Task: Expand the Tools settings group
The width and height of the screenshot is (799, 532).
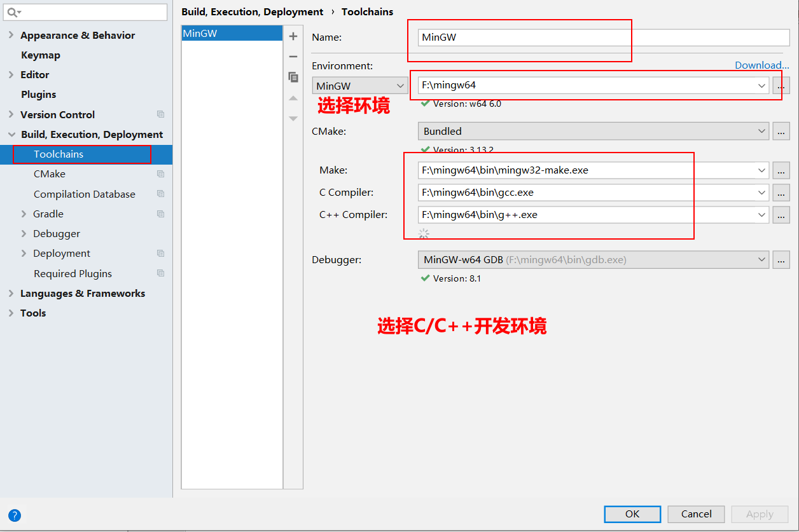Action: (11, 313)
